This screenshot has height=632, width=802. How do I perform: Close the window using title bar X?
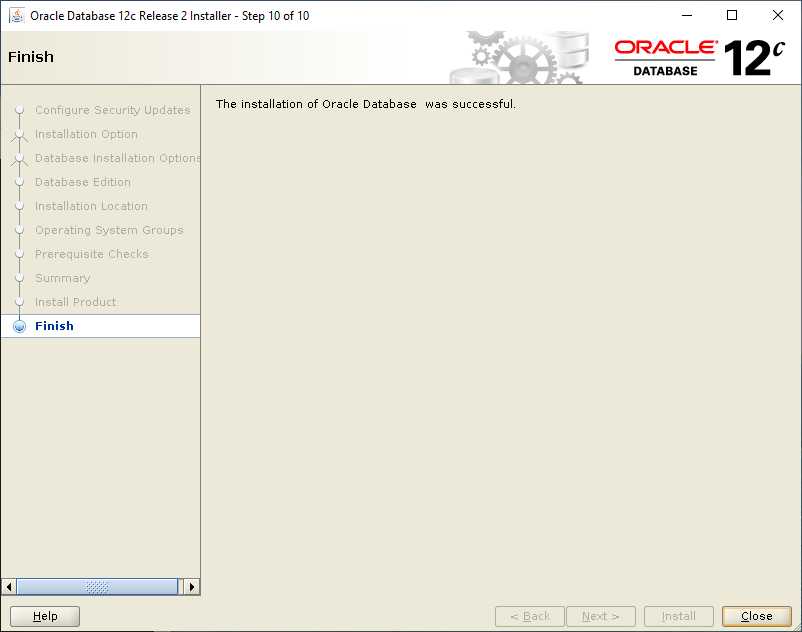click(x=777, y=15)
